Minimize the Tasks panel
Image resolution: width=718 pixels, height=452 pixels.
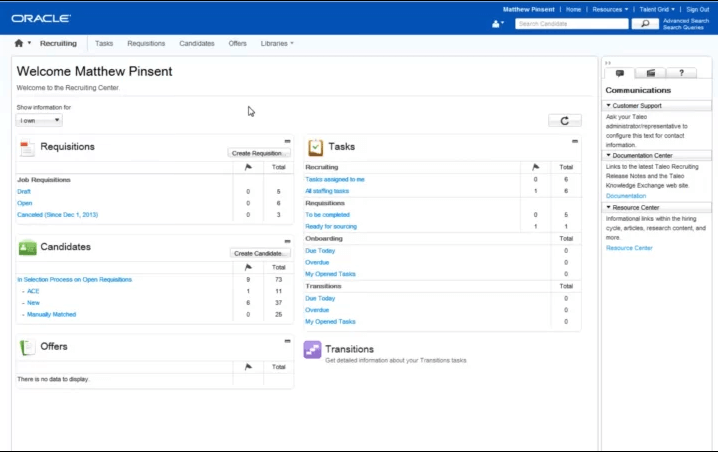(x=575, y=142)
